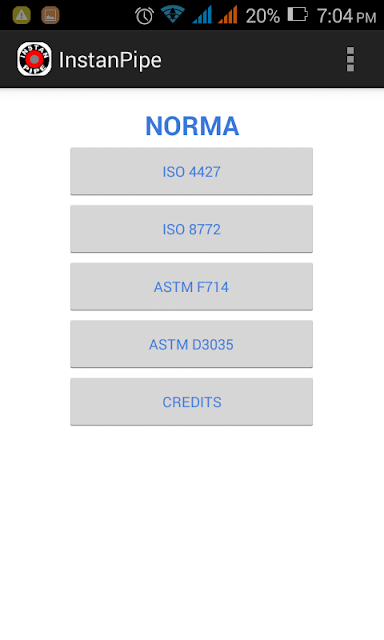This screenshot has width=384, height=640.
Task: Tap the alarm clock status icon
Action: tap(144, 16)
